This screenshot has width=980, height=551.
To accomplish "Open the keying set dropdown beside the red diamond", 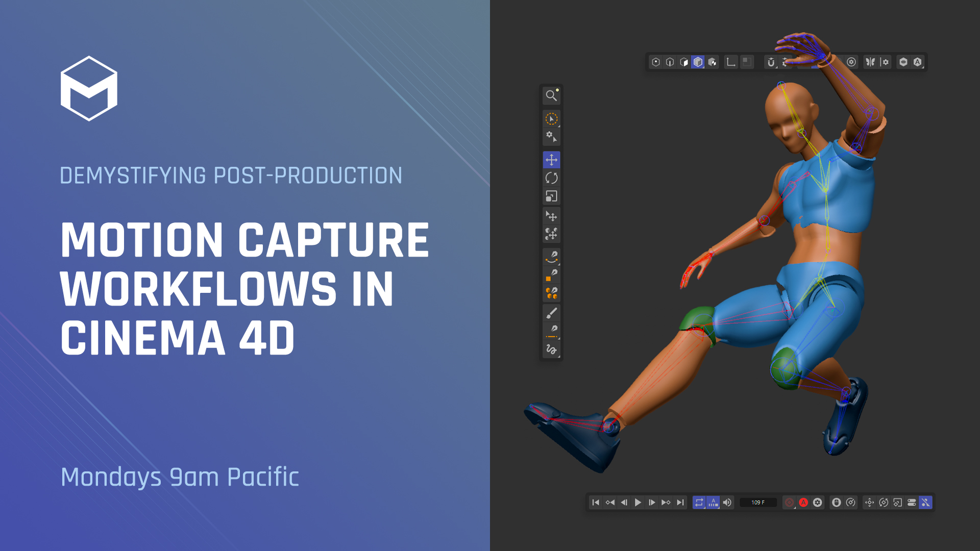I will pyautogui.click(x=795, y=509).
